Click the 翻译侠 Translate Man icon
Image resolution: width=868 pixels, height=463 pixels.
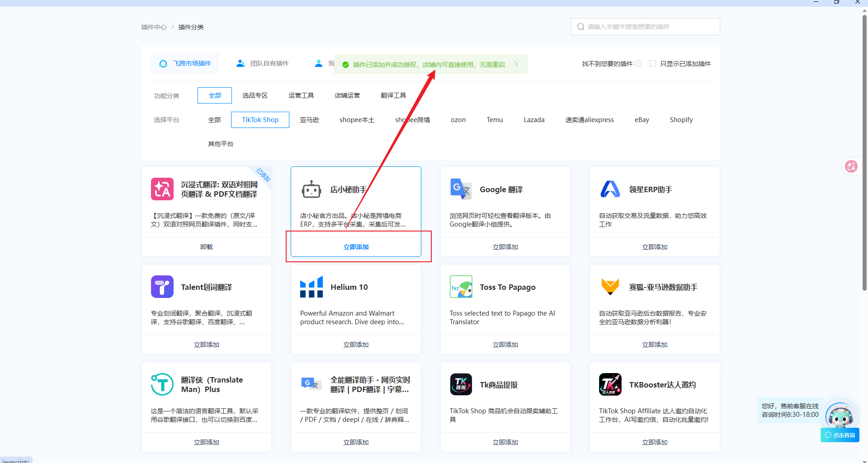click(162, 384)
